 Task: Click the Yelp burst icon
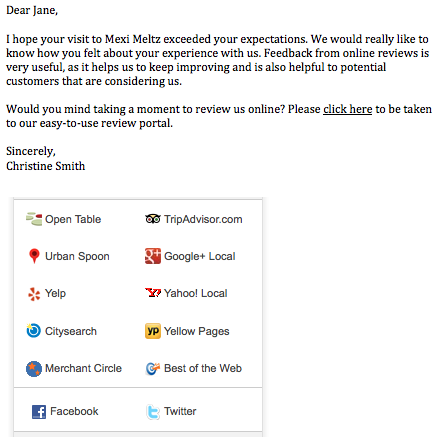[34, 294]
